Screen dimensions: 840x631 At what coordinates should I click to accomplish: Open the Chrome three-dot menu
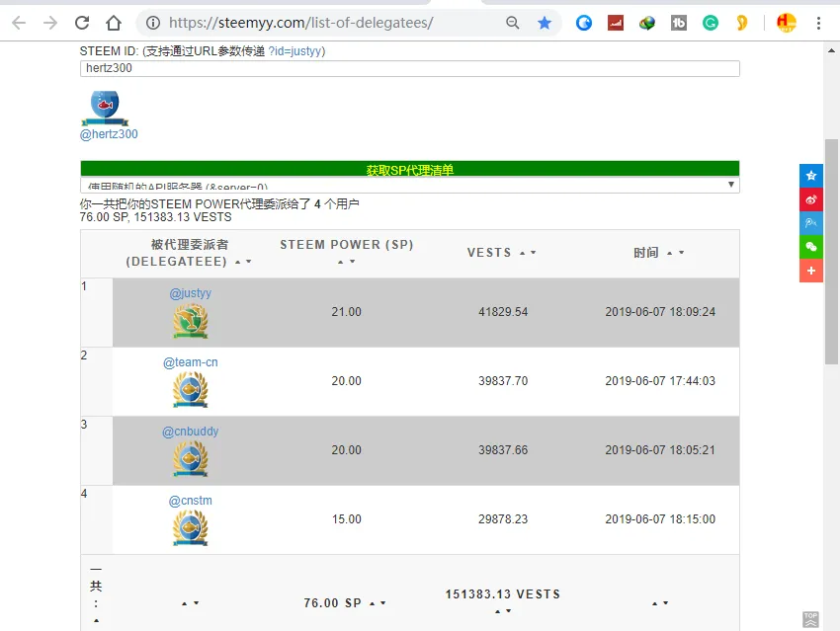click(x=818, y=23)
